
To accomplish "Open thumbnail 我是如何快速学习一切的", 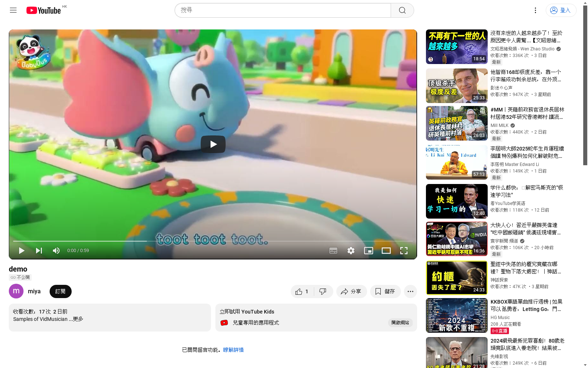I will click(x=457, y=201).
